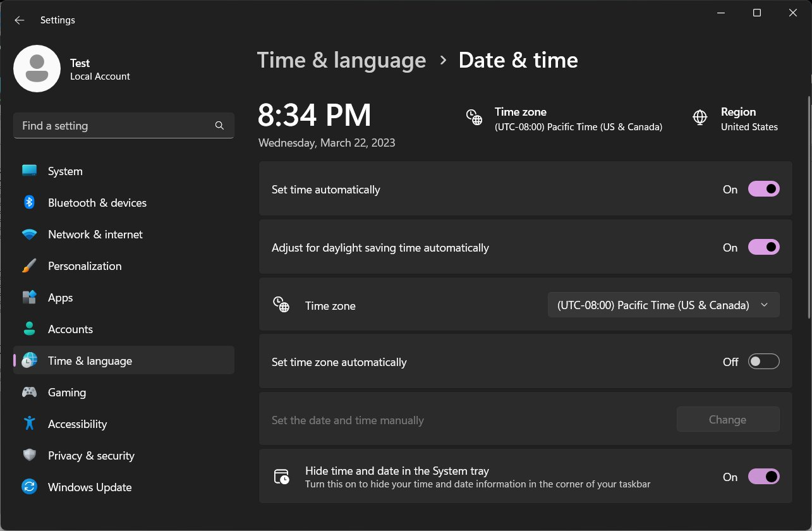
Task: Click the Accessibility figure icon
Action: (x=29, y=424)
